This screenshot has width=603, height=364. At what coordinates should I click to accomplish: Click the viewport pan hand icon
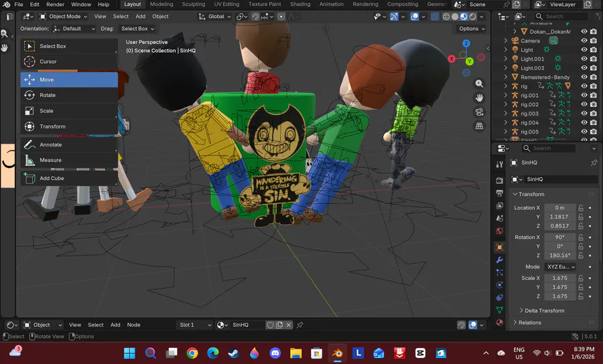point(479,98)
